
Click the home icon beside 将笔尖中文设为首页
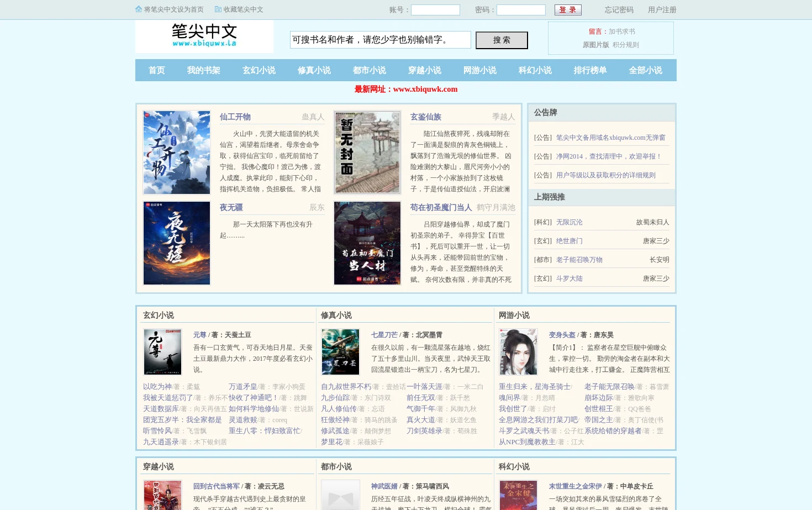pos(139,9)
